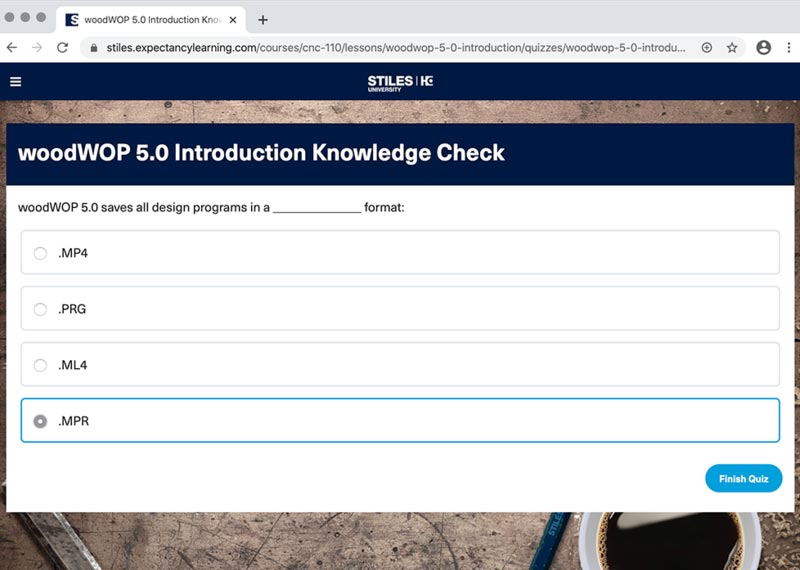Select the woodWOP 5.0 Introduction Knowledge Check browser tab
This screenshot has height=570, width=800.
(x=151, y=20)
